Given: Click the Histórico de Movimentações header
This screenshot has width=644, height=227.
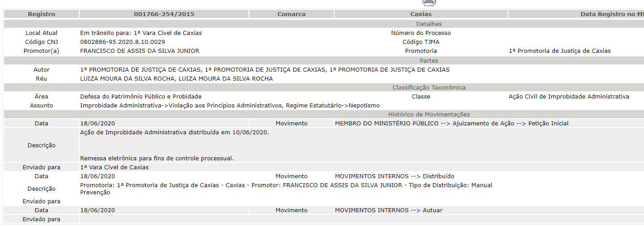Looking at the screenshot, I should 429,115.
